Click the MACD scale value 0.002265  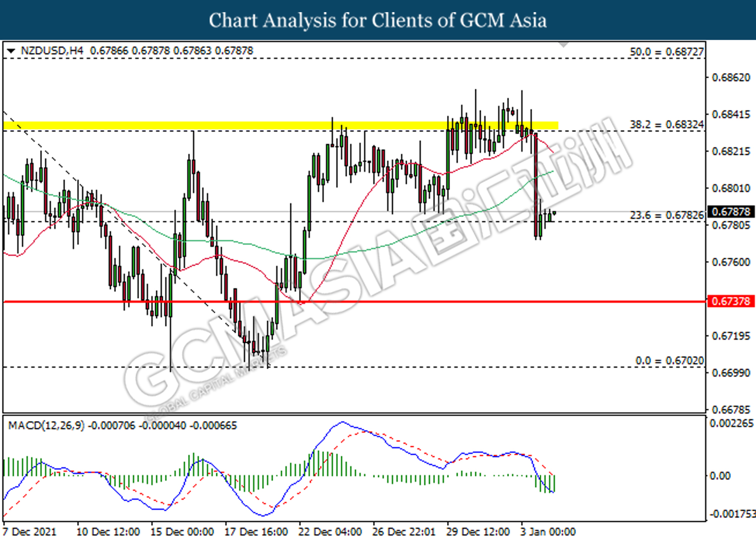732,423
